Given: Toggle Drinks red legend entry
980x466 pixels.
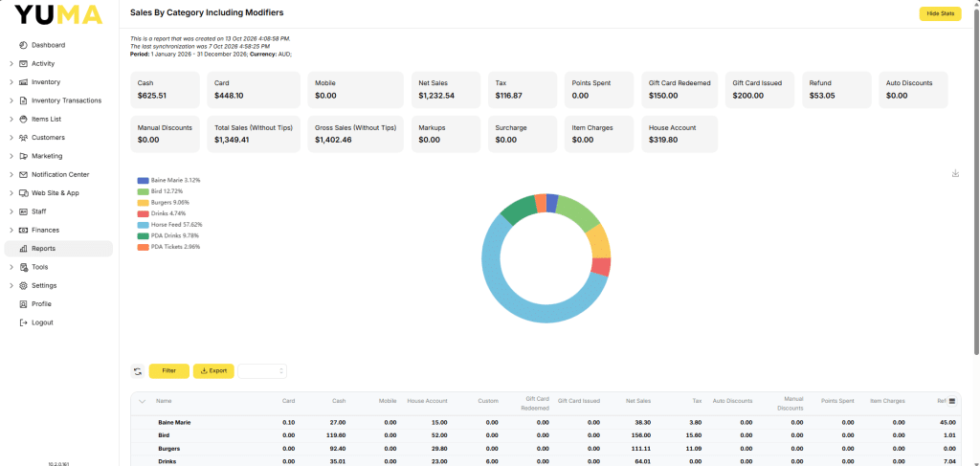Looking at the screenshot, I should point(161,213).
